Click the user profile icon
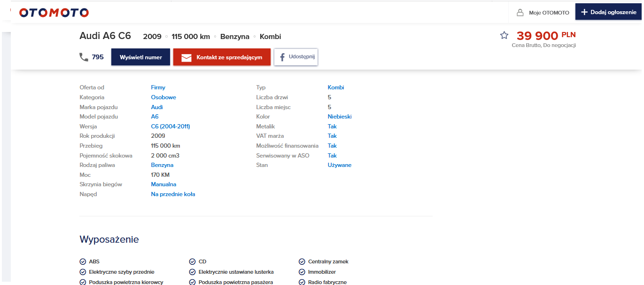This screenshot has height=285, width=644. click(x=520, y=13)
